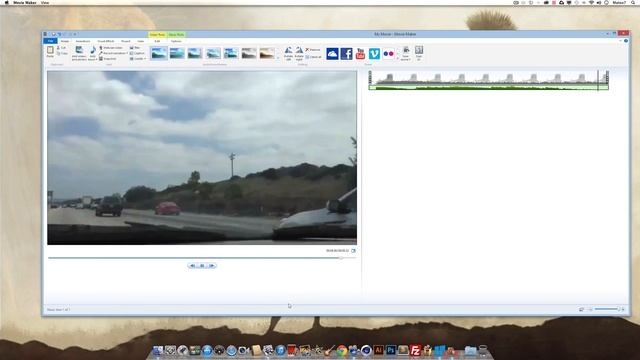Add a Title to the movie
Viewport: 640px width, 360px height.
click(135, 48)
